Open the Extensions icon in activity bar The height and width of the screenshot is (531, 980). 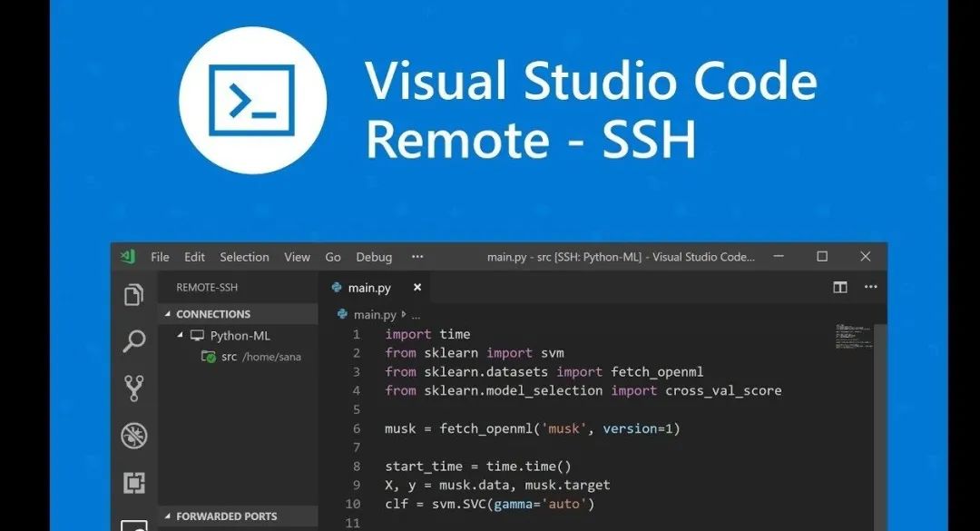133,483
